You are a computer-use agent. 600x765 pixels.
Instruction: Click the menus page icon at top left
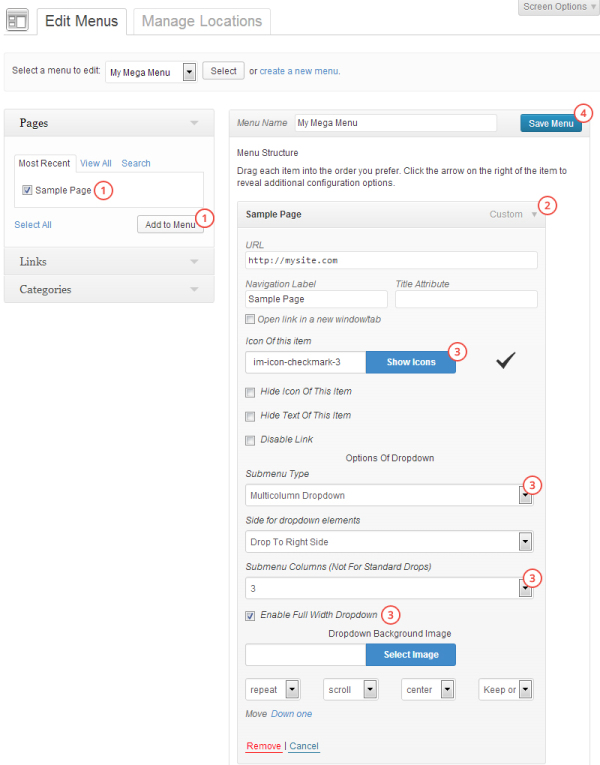tap(17, 21)
